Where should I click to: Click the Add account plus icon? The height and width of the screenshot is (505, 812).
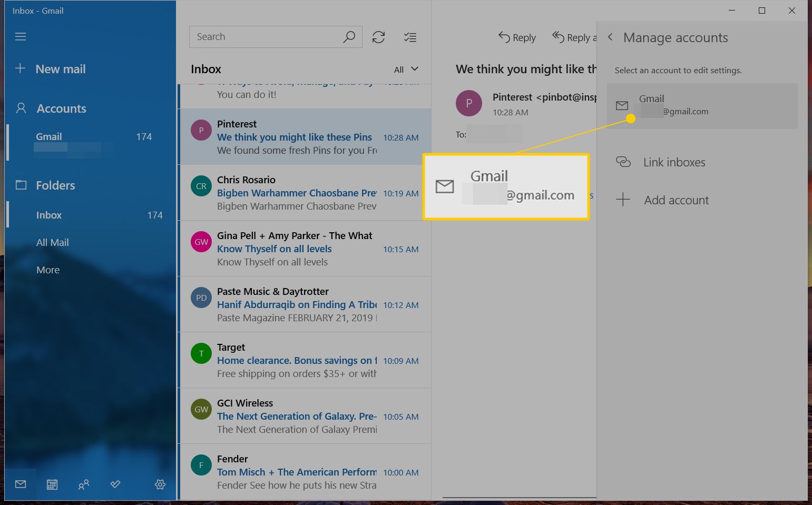click(623, 200)
